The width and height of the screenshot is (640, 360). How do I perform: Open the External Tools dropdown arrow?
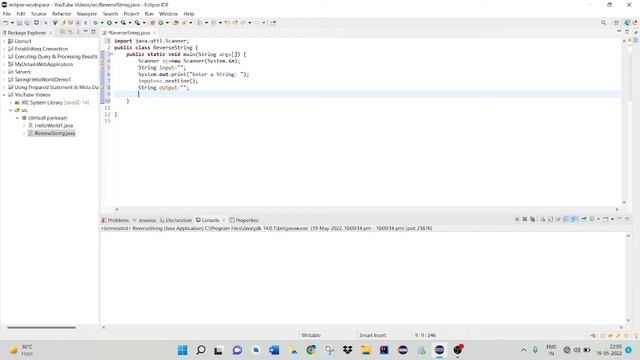coord(144,23)
